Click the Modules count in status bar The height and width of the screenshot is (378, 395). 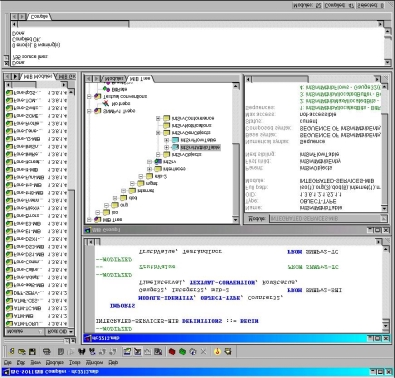point(307,5)
